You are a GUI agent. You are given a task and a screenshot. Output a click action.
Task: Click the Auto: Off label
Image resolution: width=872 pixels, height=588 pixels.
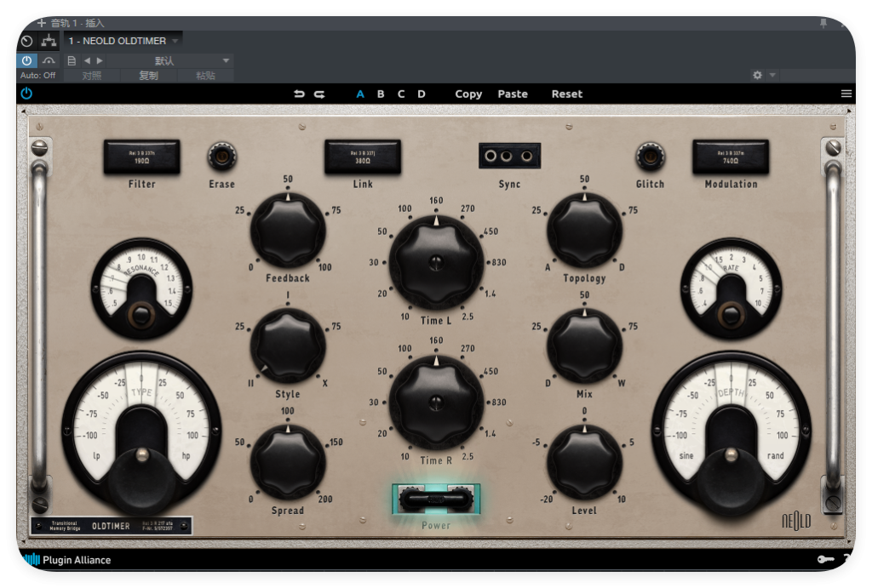tap(37, 75)
